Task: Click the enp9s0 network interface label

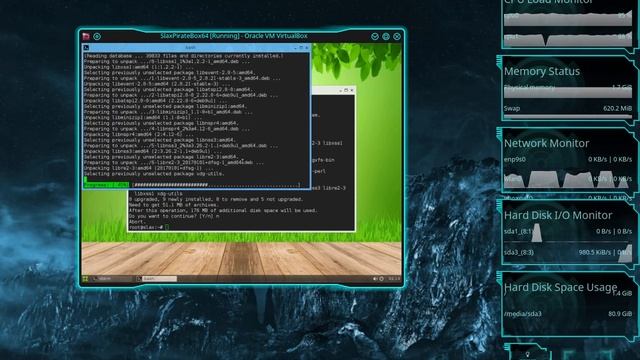Action: coord(515,159)
